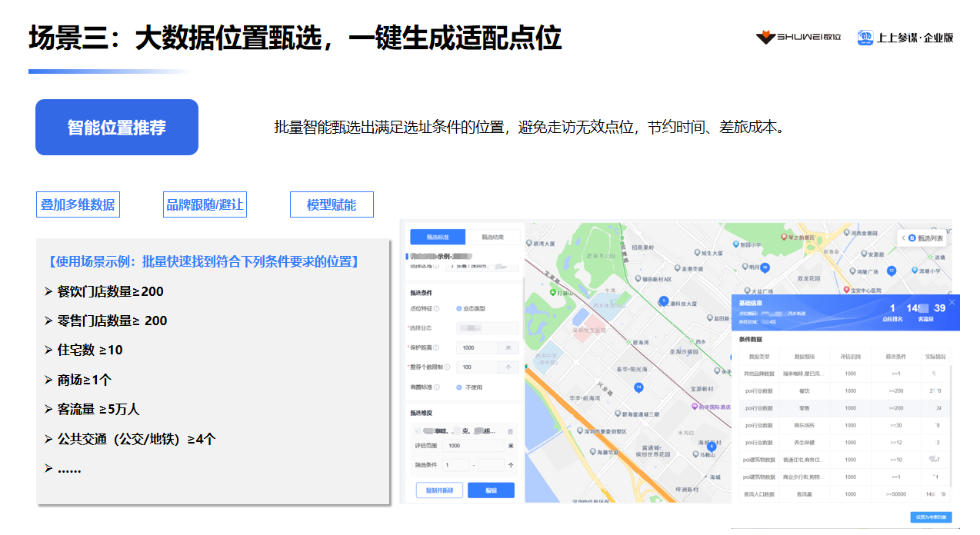Click the 新岸国际酒店 hotel icon

695,407
